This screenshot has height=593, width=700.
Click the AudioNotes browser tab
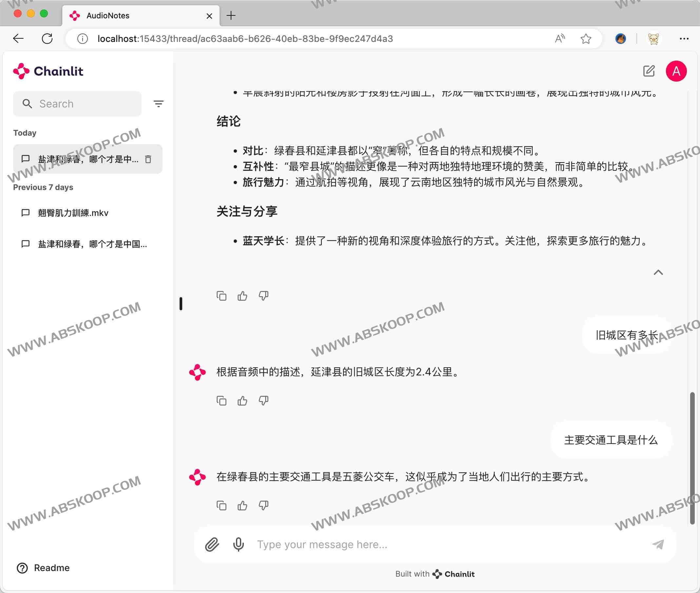142,15
